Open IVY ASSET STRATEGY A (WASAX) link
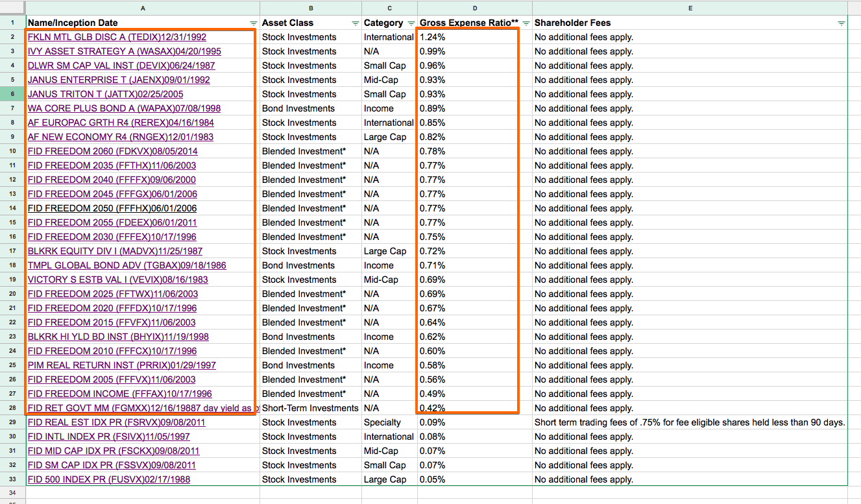 click(125, 51)
